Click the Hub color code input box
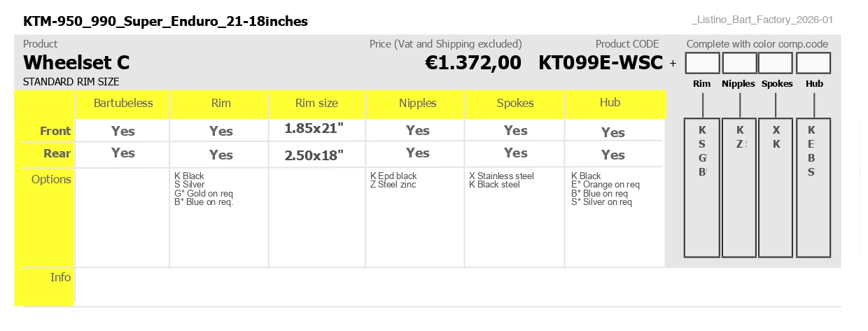Screen dimensions: 868x331 tap(813, 63)
